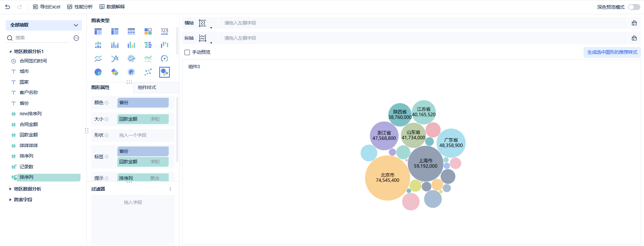Select the pie chart type

[x=98, y=72]
